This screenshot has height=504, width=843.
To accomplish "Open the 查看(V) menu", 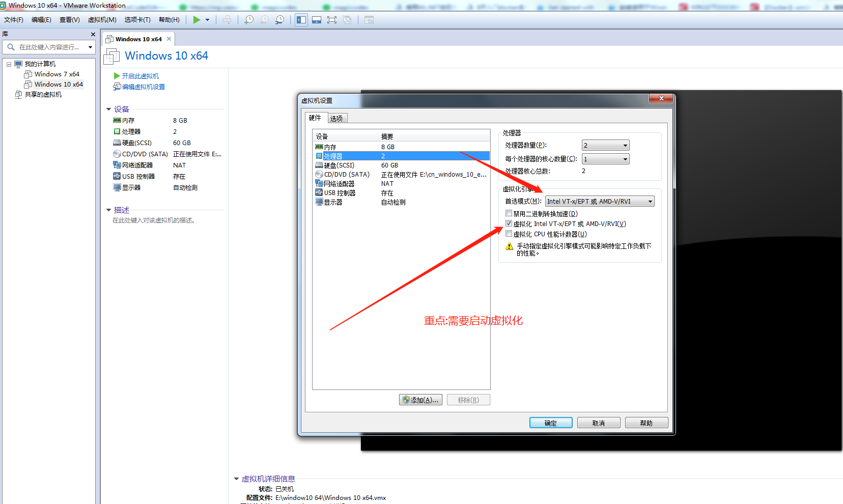I will [70, 20].
